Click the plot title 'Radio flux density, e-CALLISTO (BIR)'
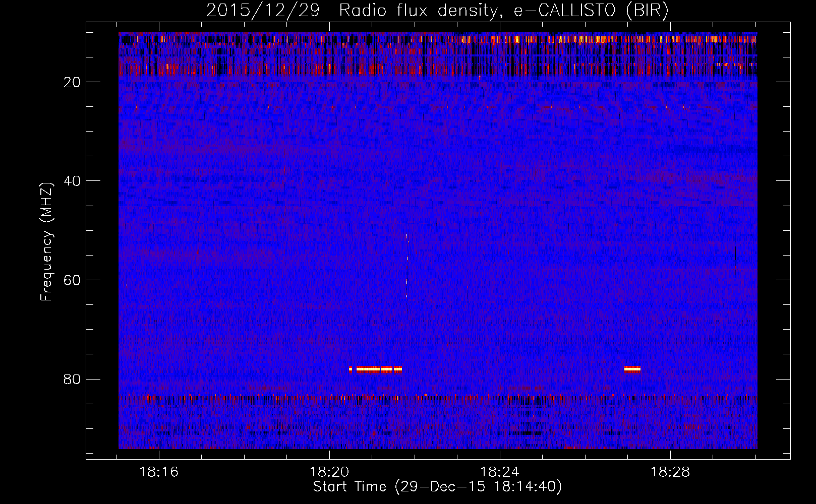816x504 pixels. [x=503, y=11]
